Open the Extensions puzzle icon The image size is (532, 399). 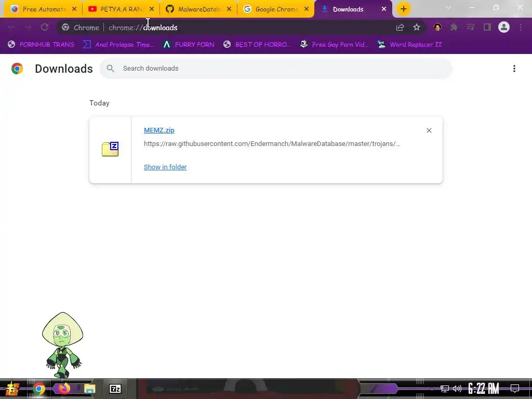click(454, 28)
